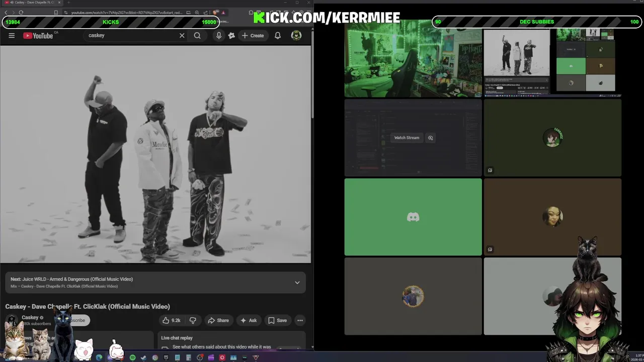Open a new browser tab with plus
The image size is (644, 362).
69,3
